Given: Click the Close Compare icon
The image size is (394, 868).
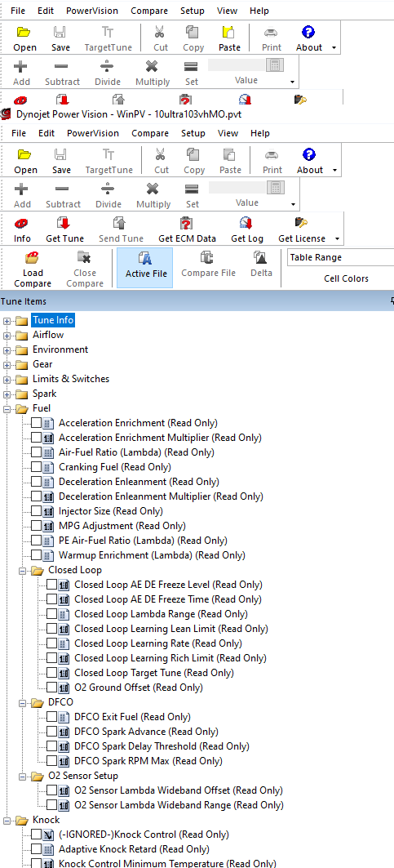Looking at the screenshot, I should coord(84,257).
